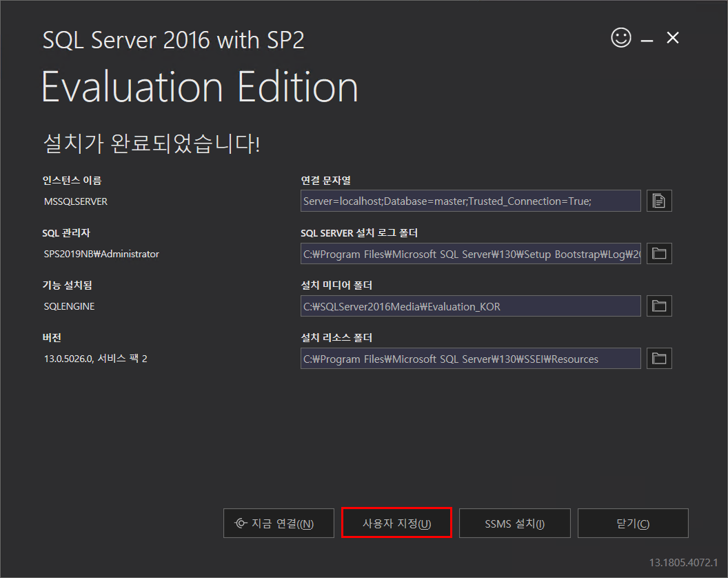Viewport: 728px width, 578px height.
Task: Click the 지금 연결(N) button
Action: [x=279, y=524]
